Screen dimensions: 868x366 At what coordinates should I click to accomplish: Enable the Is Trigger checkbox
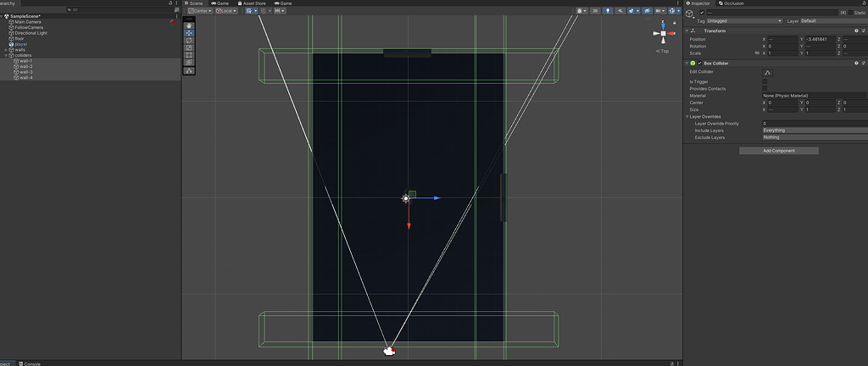(x=765, y=81)
